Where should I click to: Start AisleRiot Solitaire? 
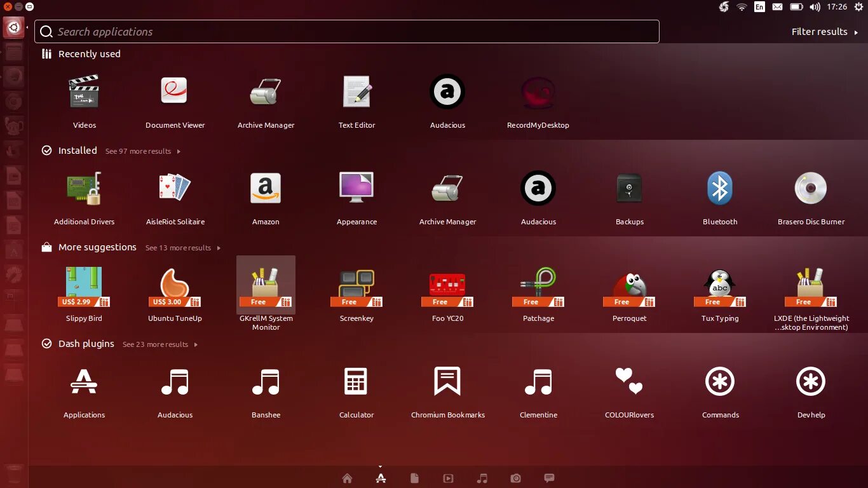point(175,197)
